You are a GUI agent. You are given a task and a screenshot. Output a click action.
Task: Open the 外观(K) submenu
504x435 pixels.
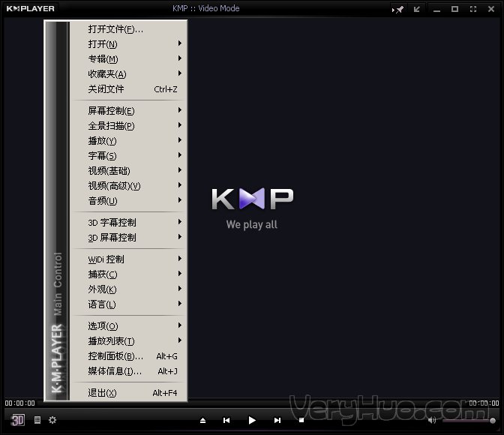128,289
